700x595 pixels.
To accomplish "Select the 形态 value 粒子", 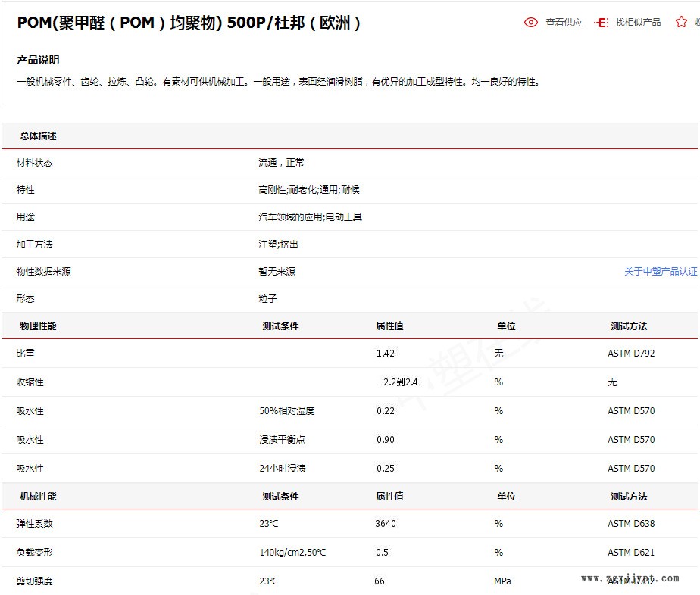I will [268, 298].
